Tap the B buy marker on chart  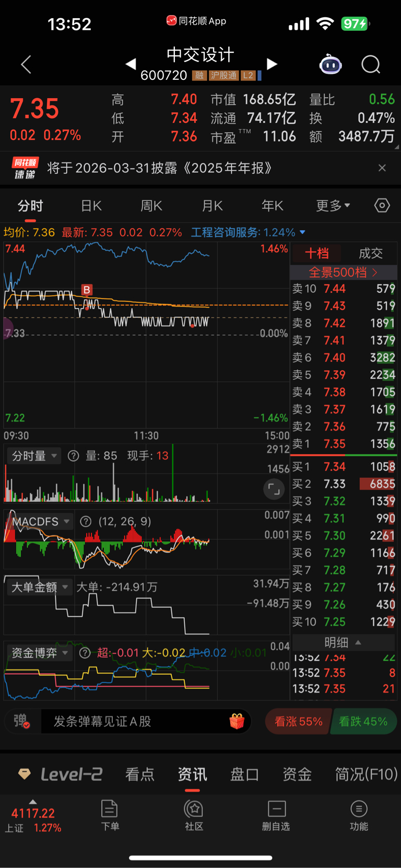pyautogui.click(x=87, y=290)
